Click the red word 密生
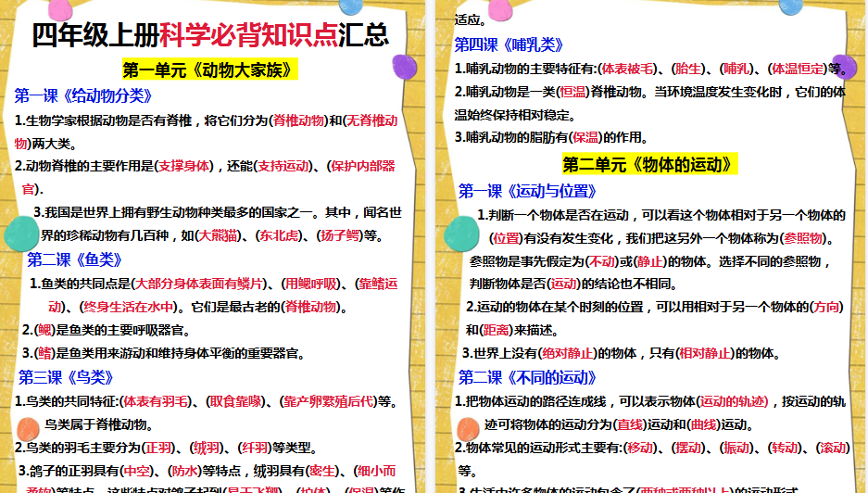Screen dimensions: 868x493 (x=322, y=471)
